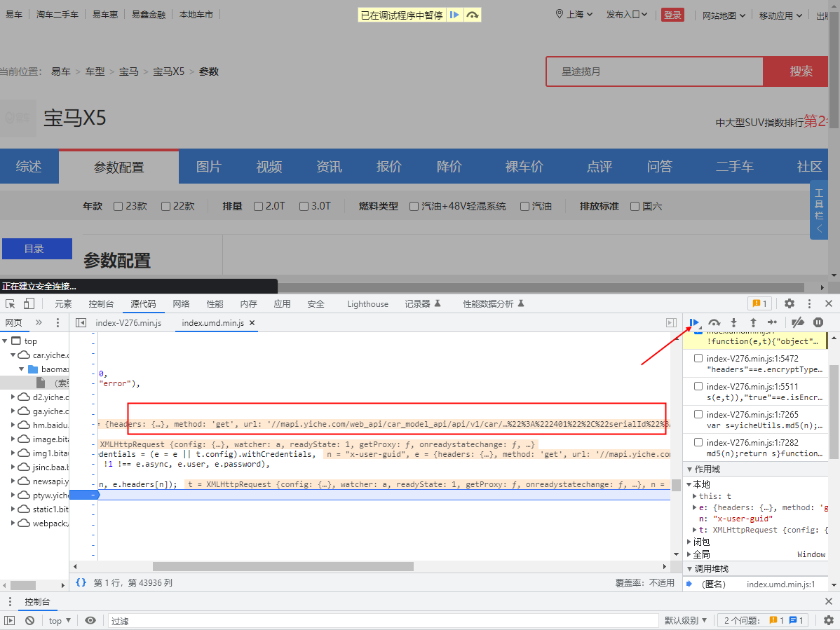Click the code editor horizontal scrollbar
840x630 pixels.
(x=283, y=566)
